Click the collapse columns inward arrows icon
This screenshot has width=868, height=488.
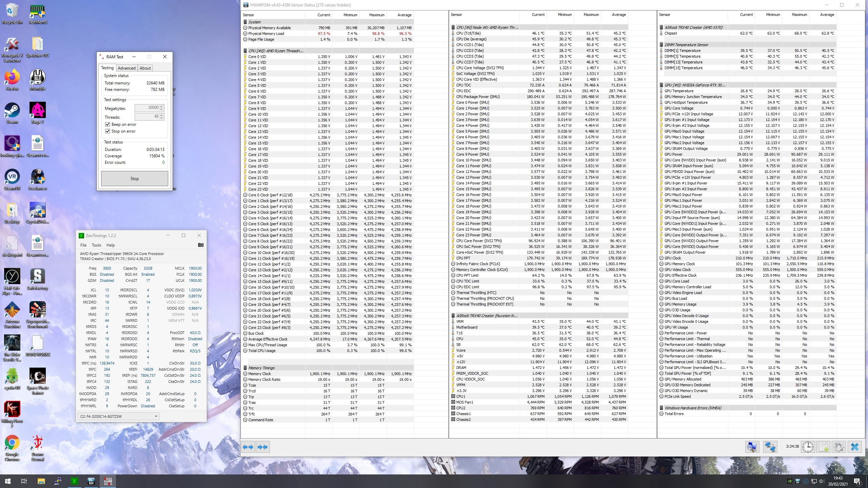263,447
